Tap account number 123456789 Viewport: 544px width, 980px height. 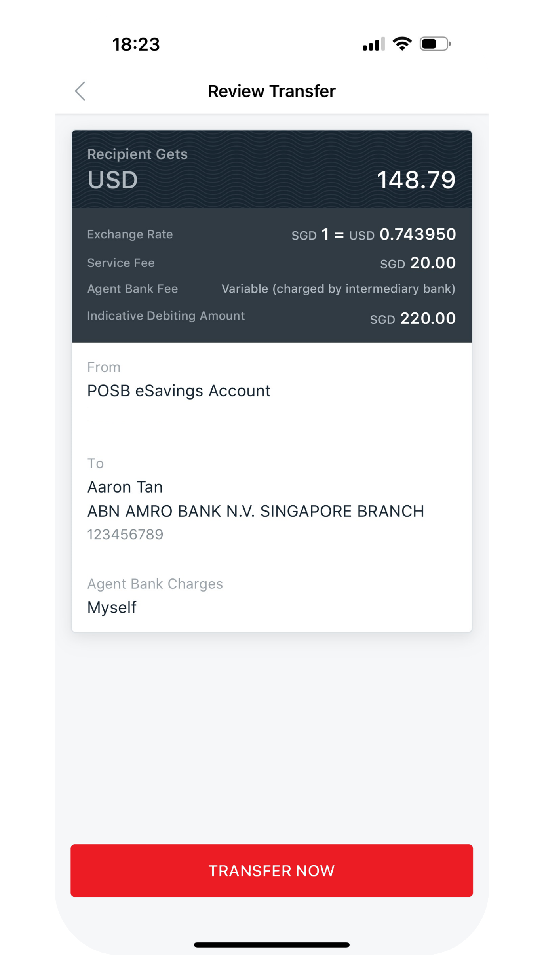[125, 535]
